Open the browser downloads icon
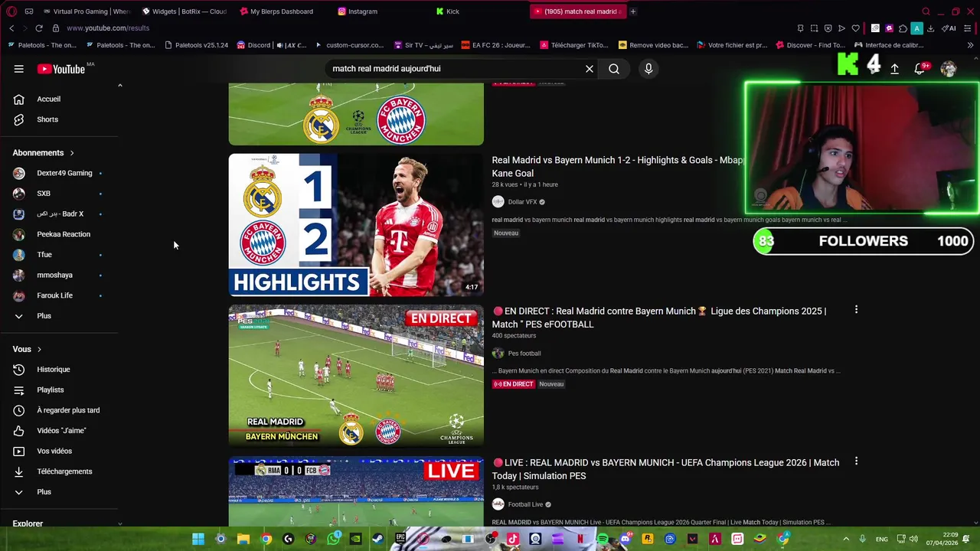The width and height of the screenshot is (980, 551). tap(930, 28)
